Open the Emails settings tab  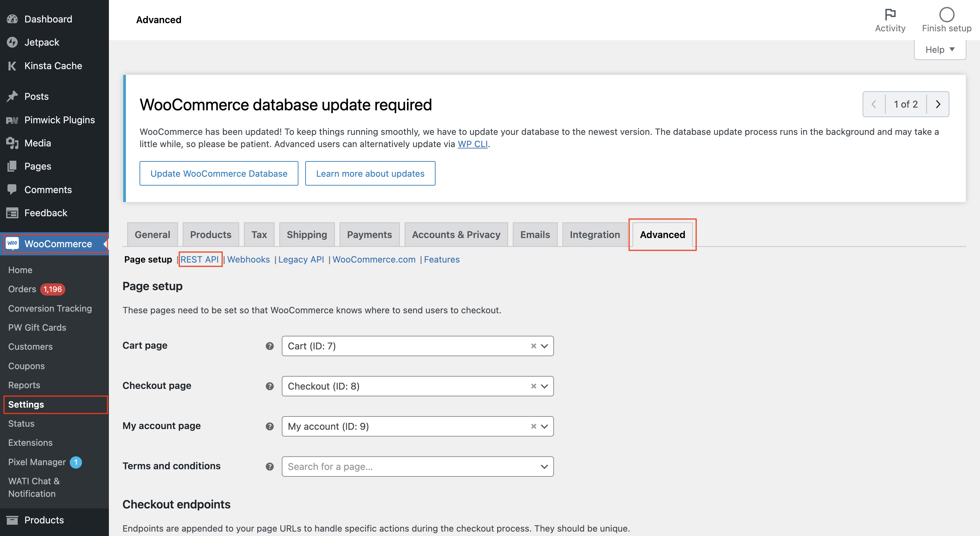click(x=535, y=235)
